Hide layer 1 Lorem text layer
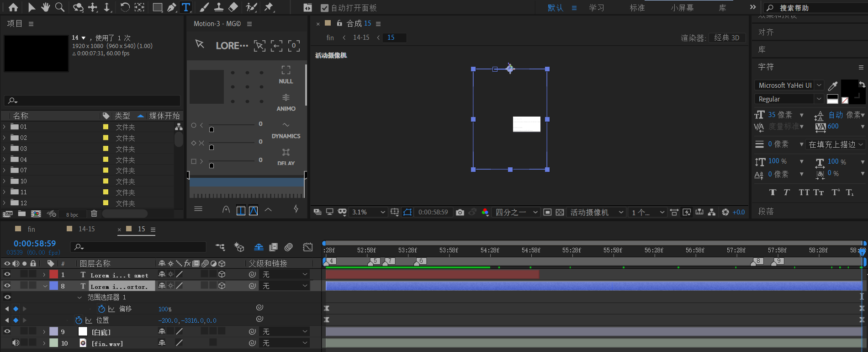868x352 pixels. point(7,274)
